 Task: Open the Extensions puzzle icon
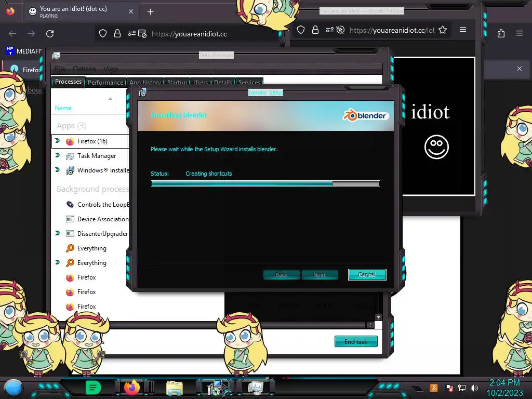(x=501, y=33)
